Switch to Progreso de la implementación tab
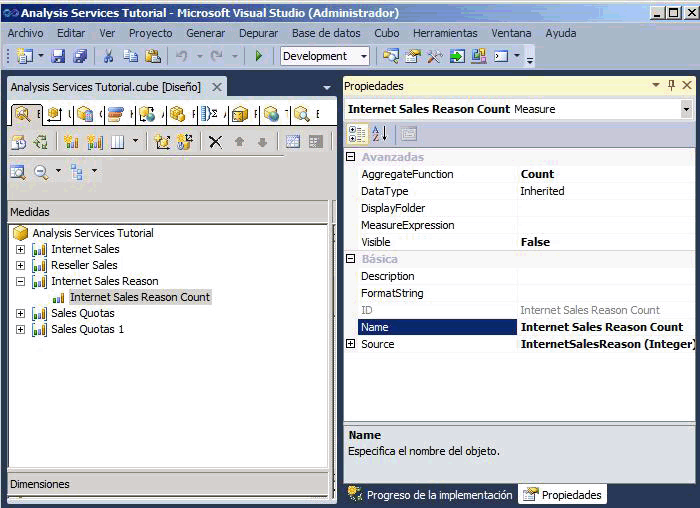 point(430,495)
